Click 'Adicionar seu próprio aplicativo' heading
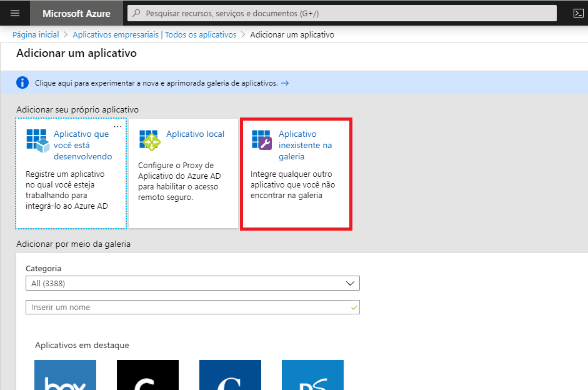Image resolution: width=588 pixels, height=390 pixels. 77,109
